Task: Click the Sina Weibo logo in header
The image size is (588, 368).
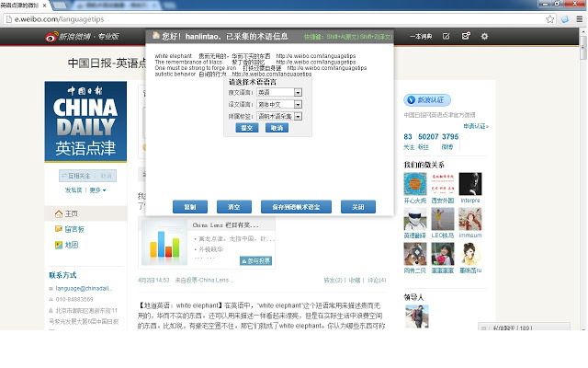Action: click(82, 37)
